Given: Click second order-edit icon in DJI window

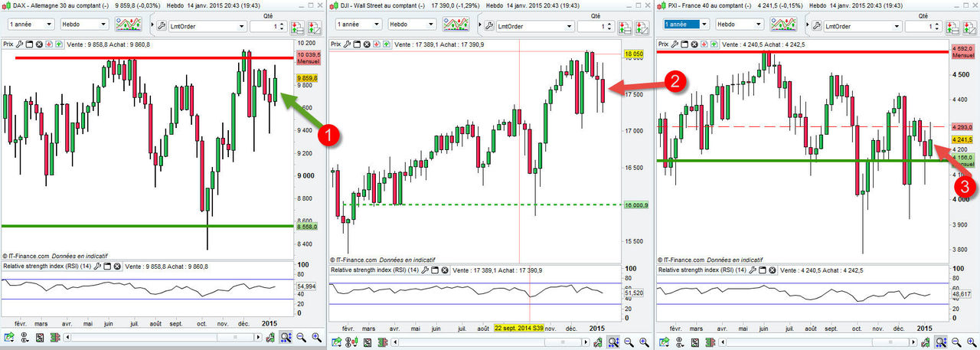Looking at the screenshot, I should point(643,27).
